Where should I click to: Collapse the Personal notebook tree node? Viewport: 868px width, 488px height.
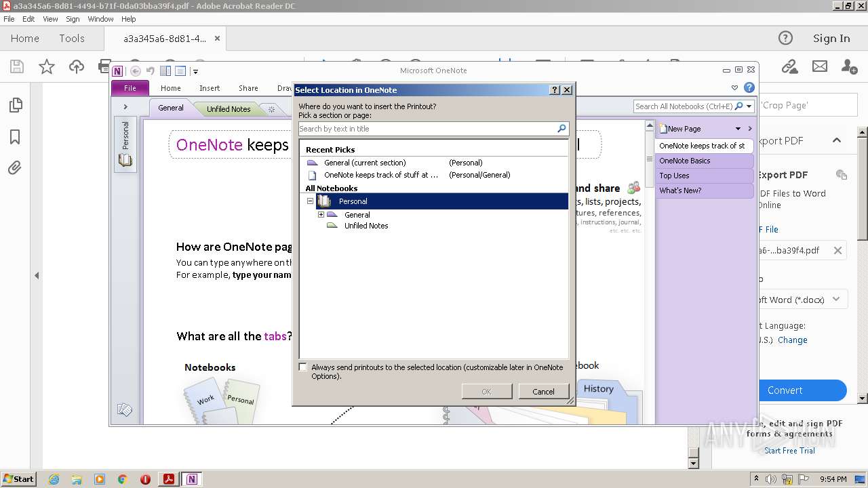point(310,201)
